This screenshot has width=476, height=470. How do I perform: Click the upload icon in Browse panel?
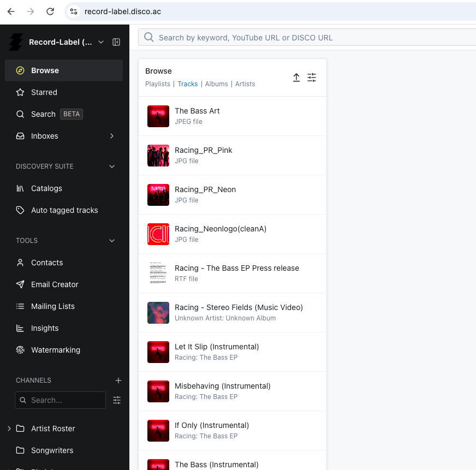click(x=296, y=78)
